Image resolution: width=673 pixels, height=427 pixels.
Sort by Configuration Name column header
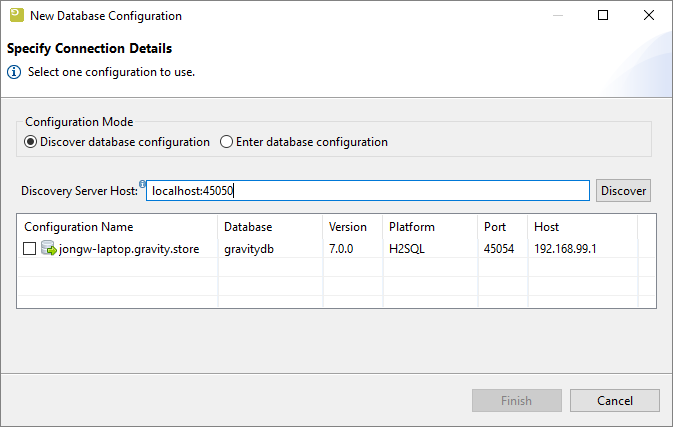[118, 227]
